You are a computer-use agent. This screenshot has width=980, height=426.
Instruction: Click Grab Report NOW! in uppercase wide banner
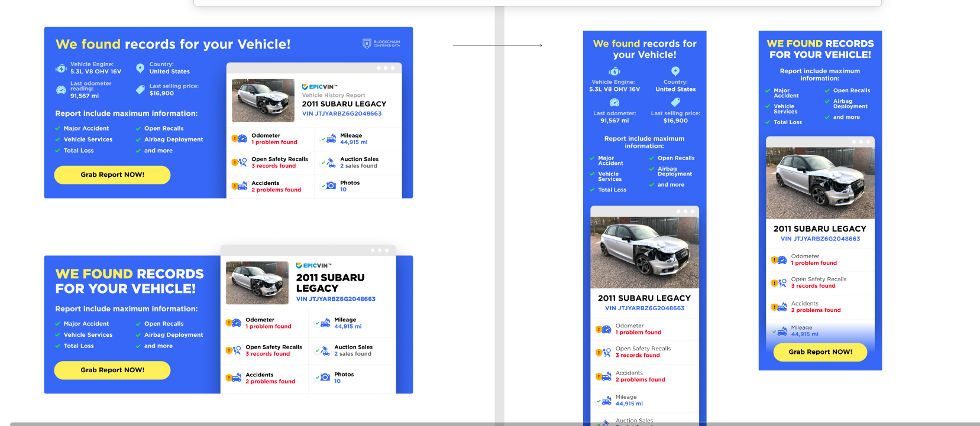(x=112, y=370)
